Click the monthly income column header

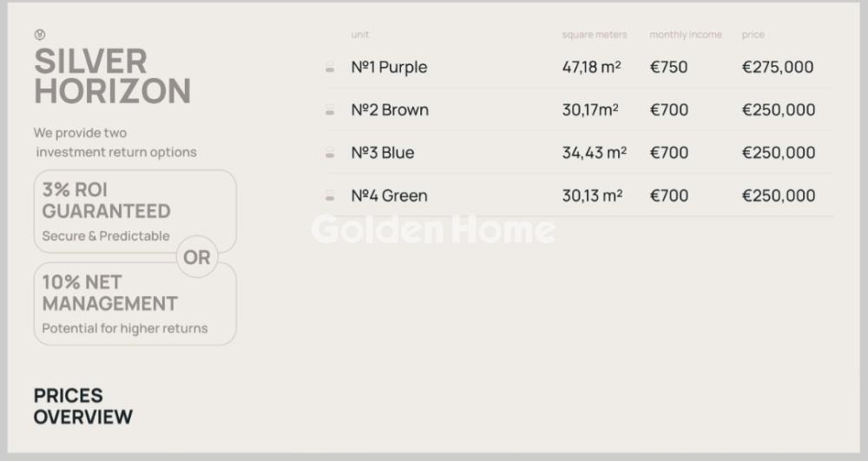coord(686,35)
